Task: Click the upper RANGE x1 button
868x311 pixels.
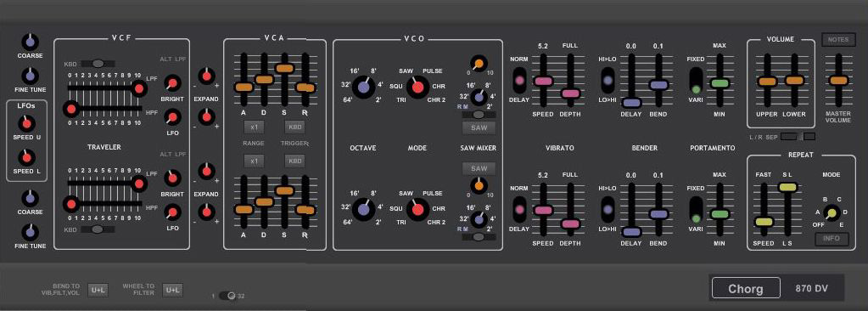Action: point(254,127)
